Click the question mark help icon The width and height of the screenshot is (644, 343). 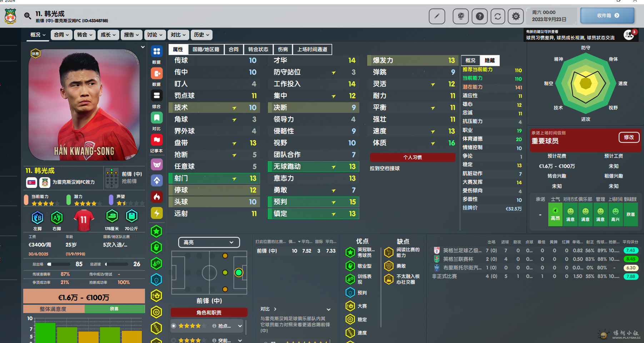click(479, 16)
